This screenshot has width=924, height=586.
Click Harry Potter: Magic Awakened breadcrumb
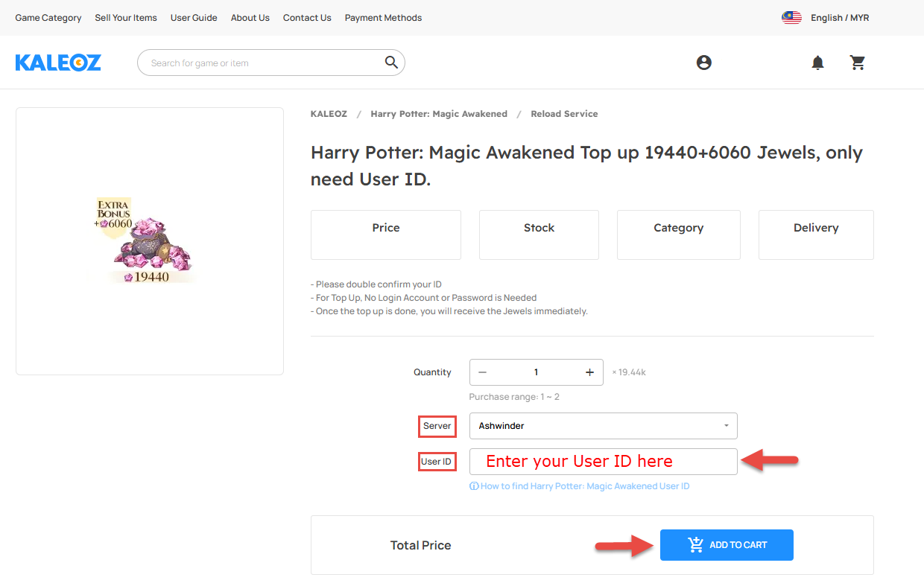point(439,114)
